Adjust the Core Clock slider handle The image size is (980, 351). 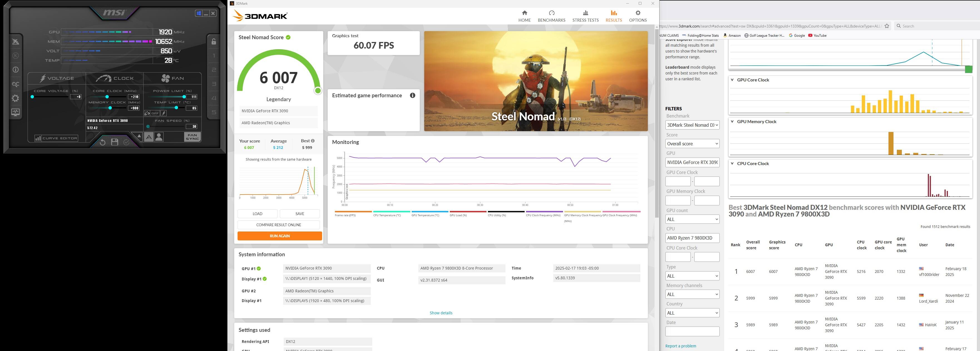click(107, 97)
